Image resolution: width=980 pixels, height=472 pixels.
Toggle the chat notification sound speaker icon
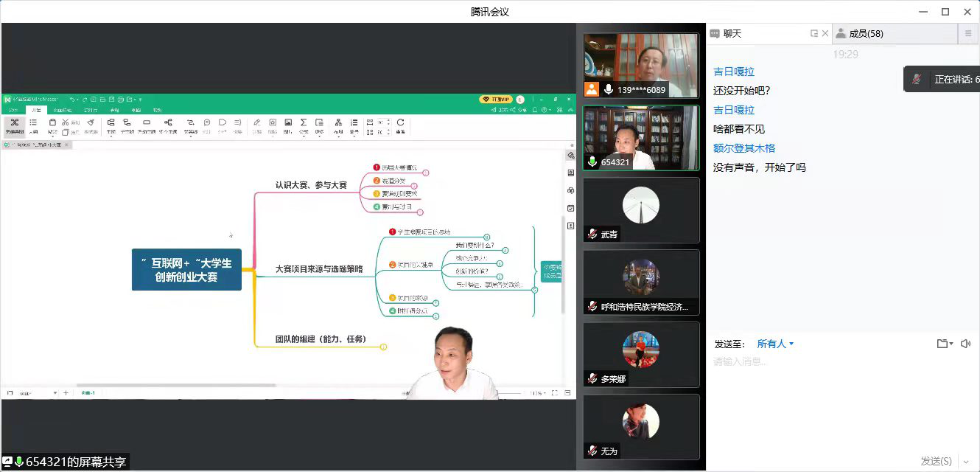coord(966,344)
